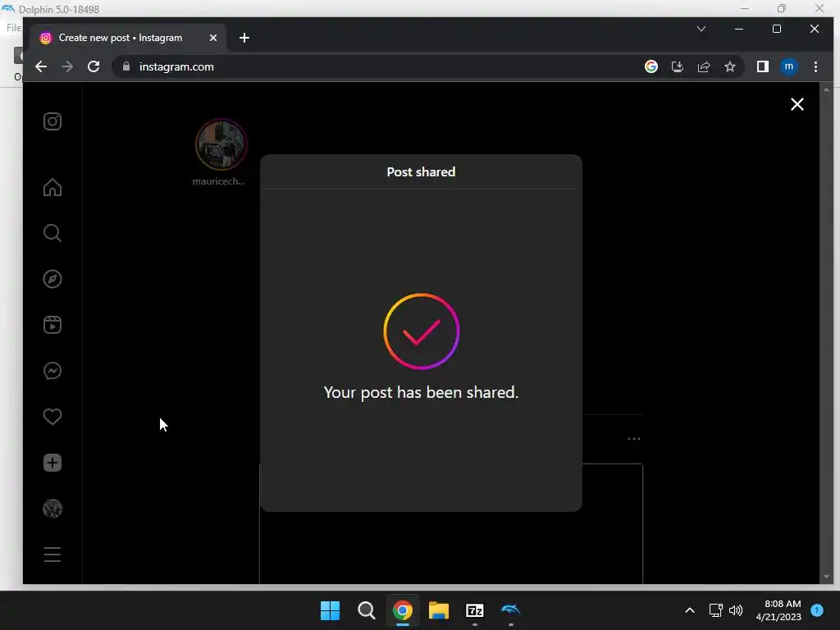The width and height of the screenshot is (840, 630).
Task: Click the mauricech... username label
Action: (x=218, y=181)
